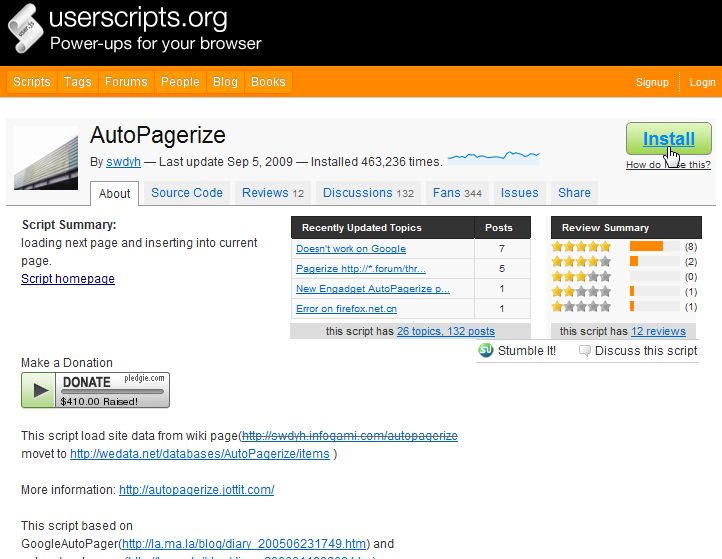This screenshot has width=722, height=559.
Task: Open the AutoPagerize script thumbnail image
Action: [x=46, y=158]
